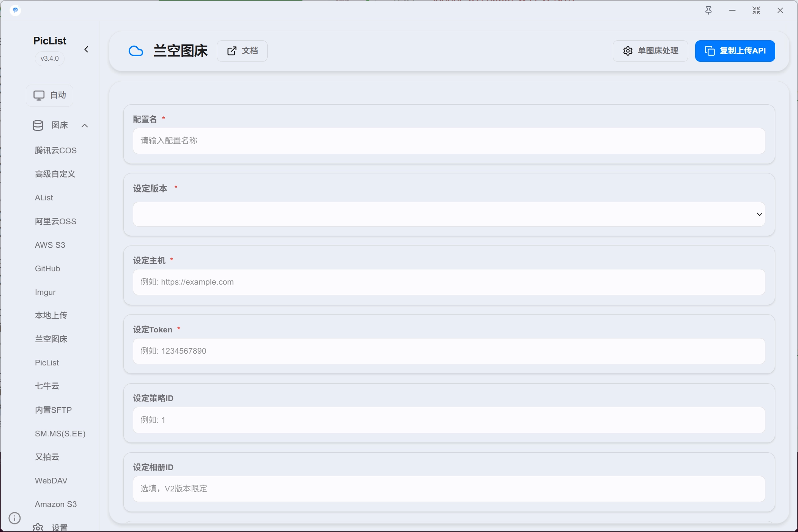Click the cloud icon beside 兰空图床 title
Viewport: 798px width, 532px height.
pyautogui.click(x=136, y=51)
